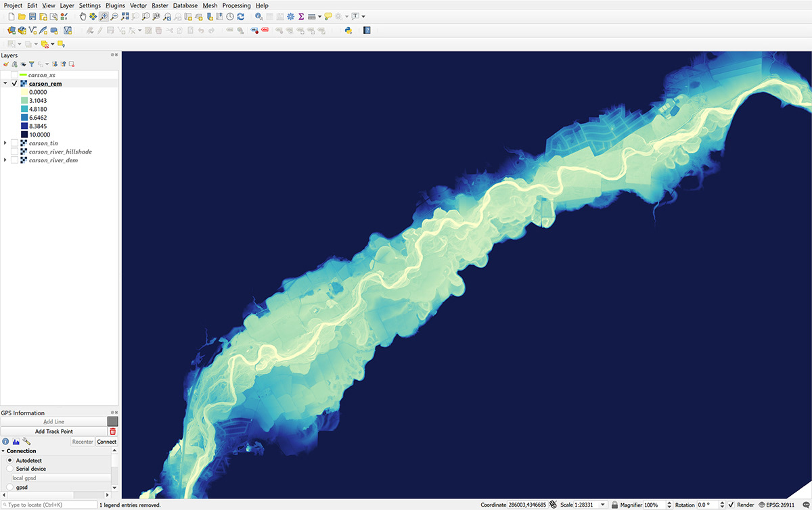812x510 pixels.
Task: Activate the Zoom In tool
Action: click(103, 17)
